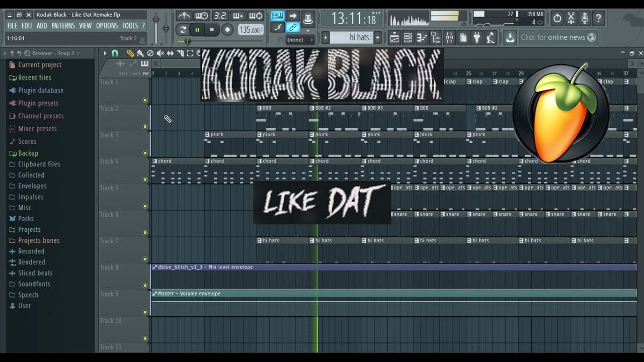Toggle the metronome button

point(184,16)
